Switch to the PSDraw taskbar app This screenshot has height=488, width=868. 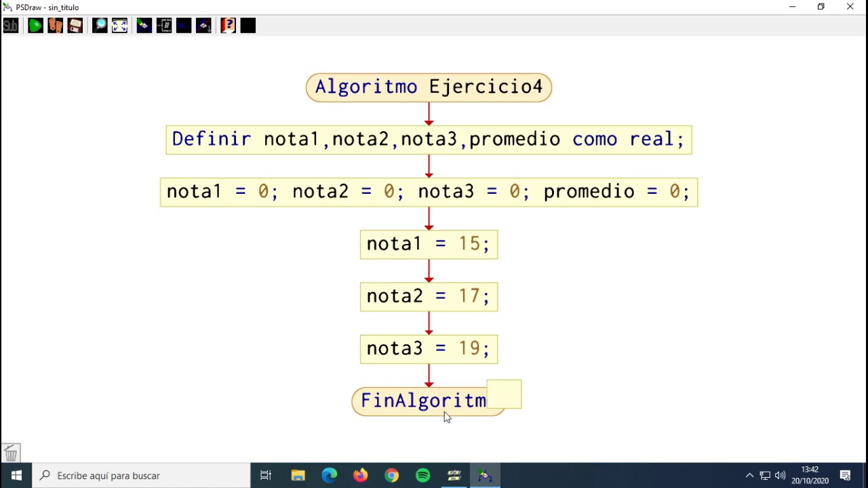coord(485,476)
